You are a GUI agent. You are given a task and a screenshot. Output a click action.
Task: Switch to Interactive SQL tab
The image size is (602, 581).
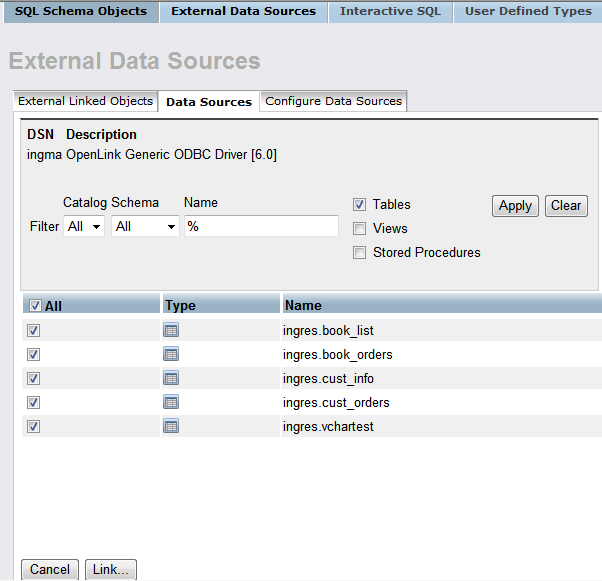(x=389, y=12)
